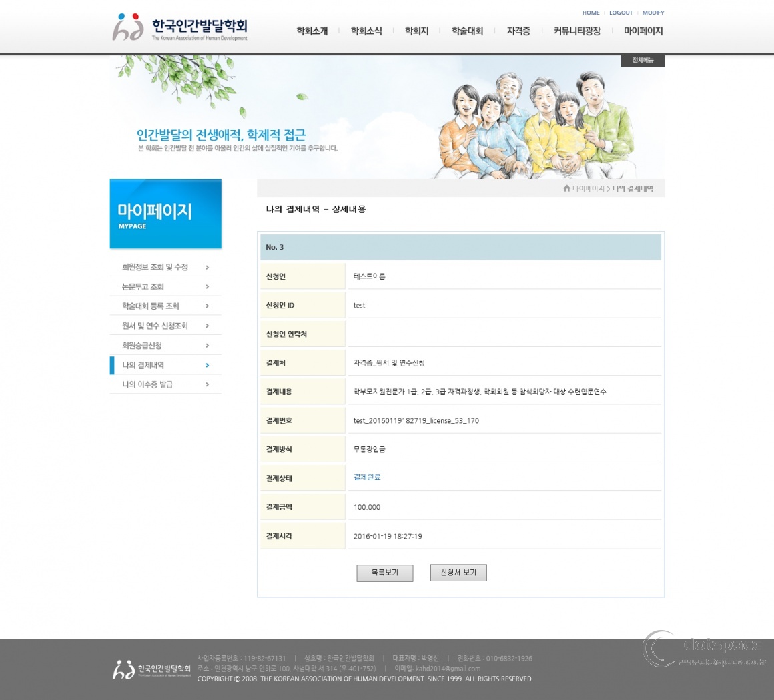
Task: Click the MODIFY link
Action: click(x=653, y=13)
